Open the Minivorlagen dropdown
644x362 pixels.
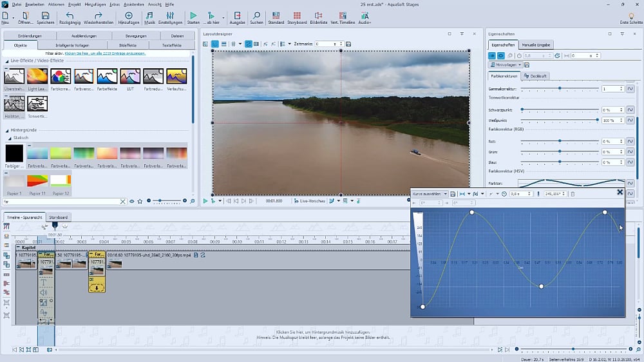point(506,65)
